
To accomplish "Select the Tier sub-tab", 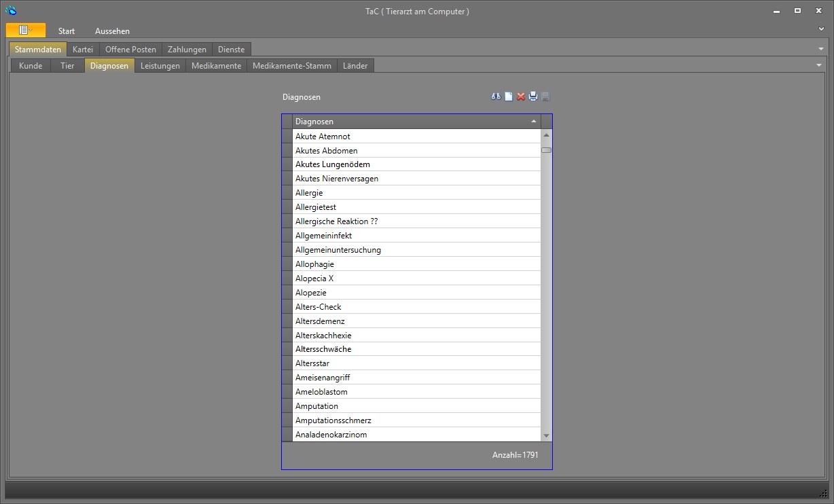I will [x=67, y=66].
